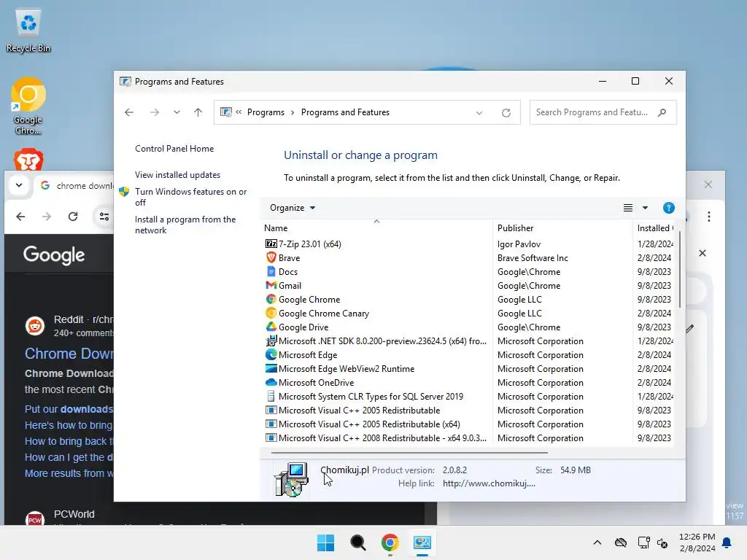
Task: Click the help link http://www.chomikuj....
Action: [489, 483]
